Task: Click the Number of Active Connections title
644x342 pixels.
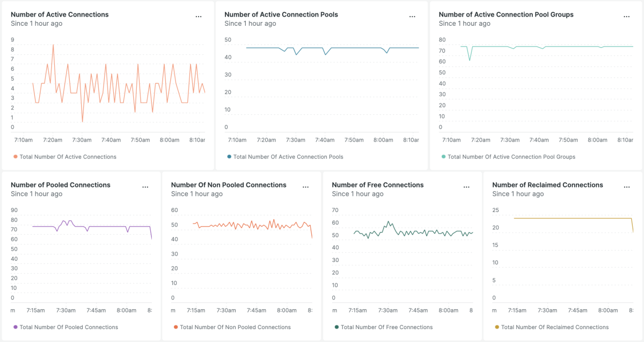Action: (60, 14)
